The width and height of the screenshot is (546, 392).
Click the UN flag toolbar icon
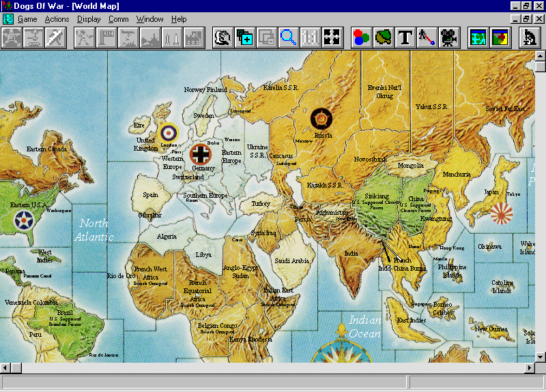pos(106,37)
